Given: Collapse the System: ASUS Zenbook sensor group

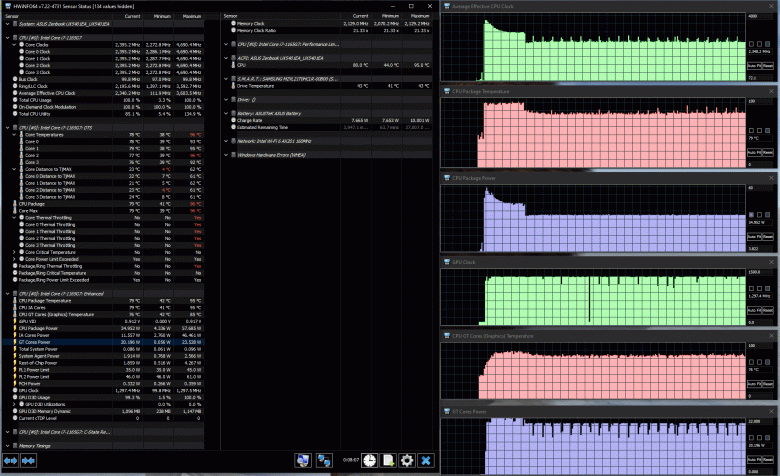Looking at the screenshot, I should point(7,23).
